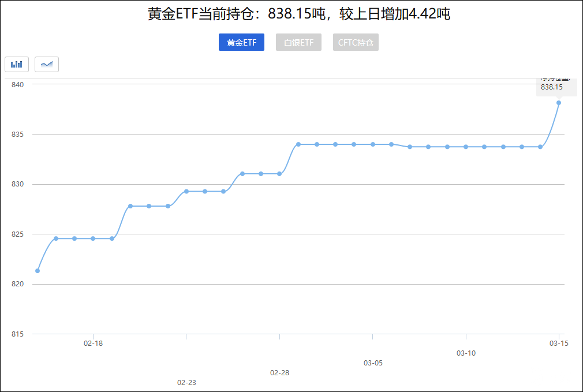
Task: Select the highlighted 黄金ETF icon button
Action: (241, 42)
